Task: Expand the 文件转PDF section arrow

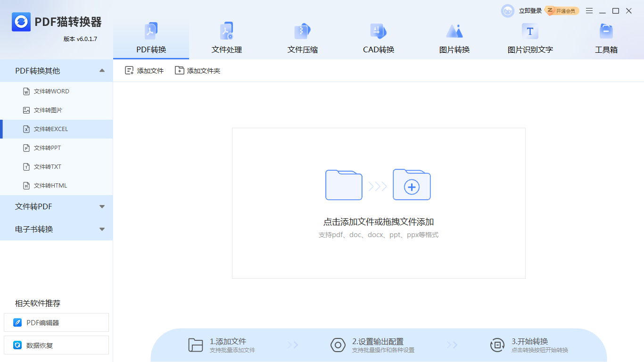Action: tap(102, 206)
